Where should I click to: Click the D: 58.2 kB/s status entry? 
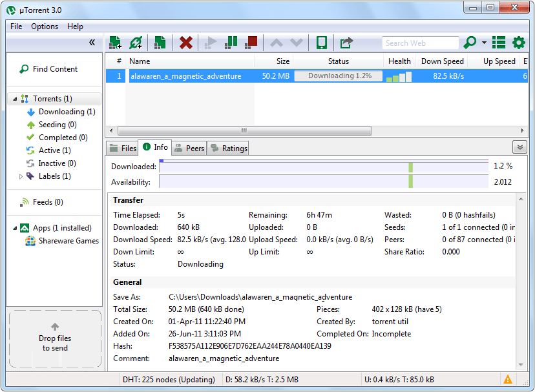[x=262, y=379]
